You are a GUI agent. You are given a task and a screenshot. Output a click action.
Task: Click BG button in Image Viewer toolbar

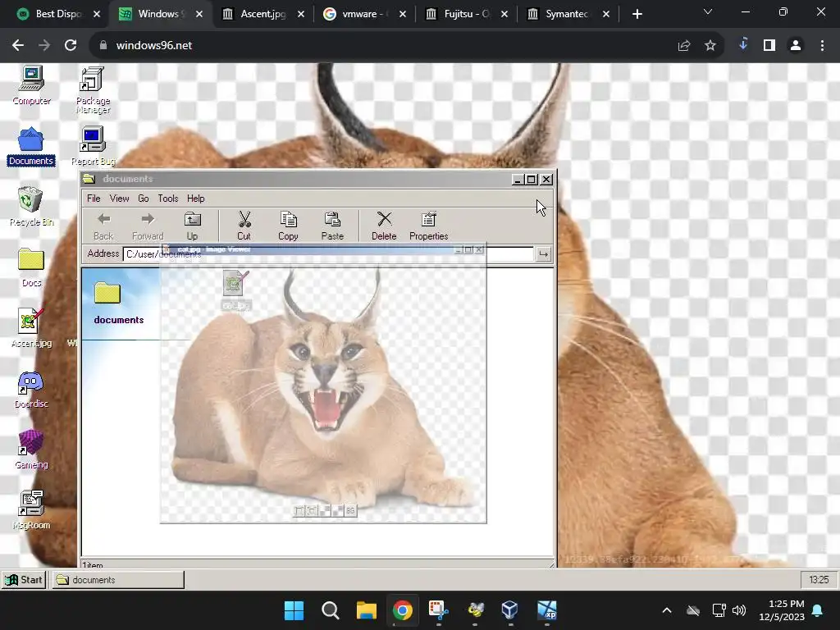[350, 510]
